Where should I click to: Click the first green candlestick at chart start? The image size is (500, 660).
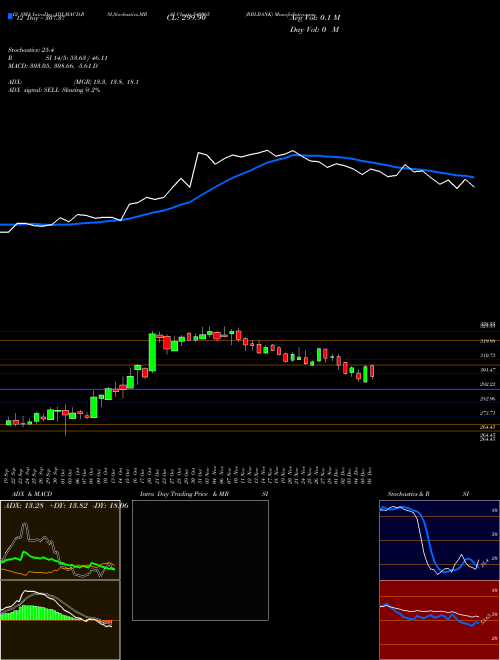[8, 422]
